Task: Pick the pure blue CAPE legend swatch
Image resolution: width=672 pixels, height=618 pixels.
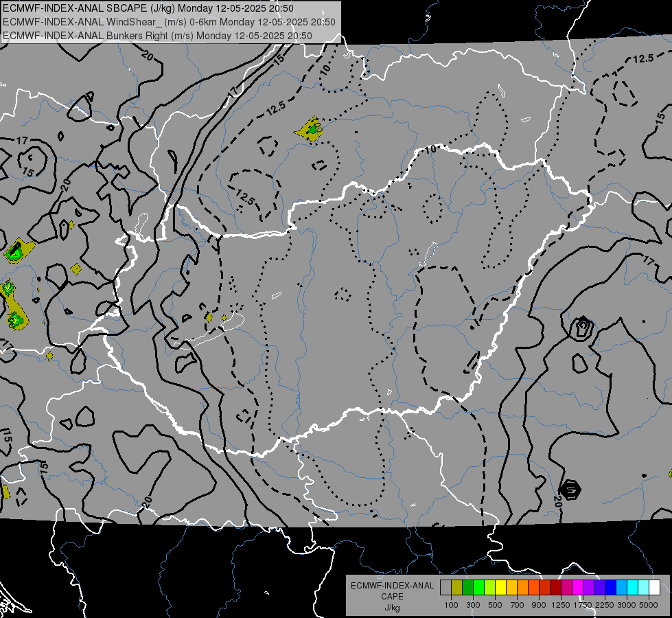Action: (611, 588)
